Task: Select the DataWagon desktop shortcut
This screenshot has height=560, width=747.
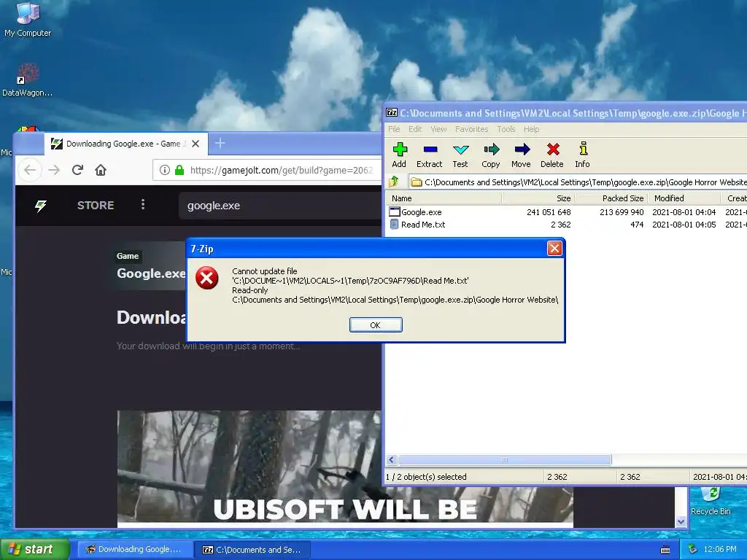Action: coord(28,80)
